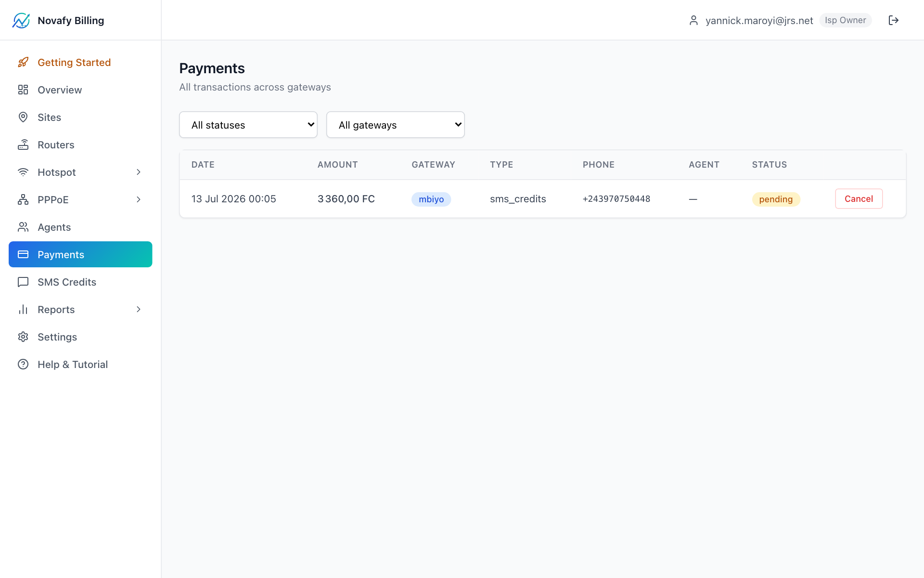The width and height of the screenshot is (924, 578).
Task: Click the amount 3 360,00 FC
Action: point(346,199)
